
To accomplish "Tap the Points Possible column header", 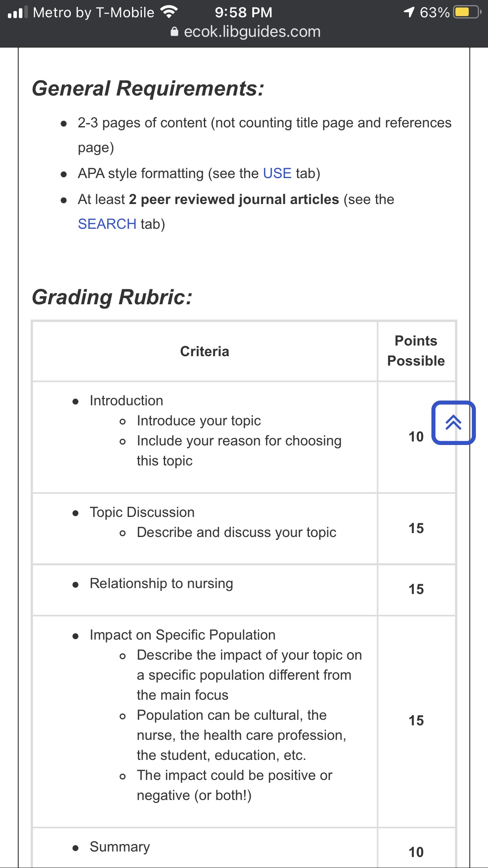I will 416,351.
